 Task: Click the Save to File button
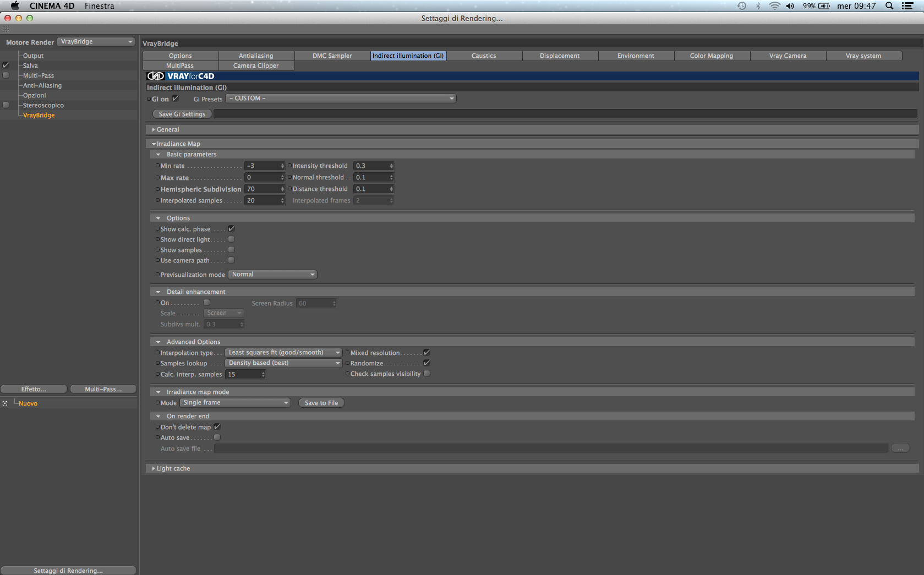(321, 403)
